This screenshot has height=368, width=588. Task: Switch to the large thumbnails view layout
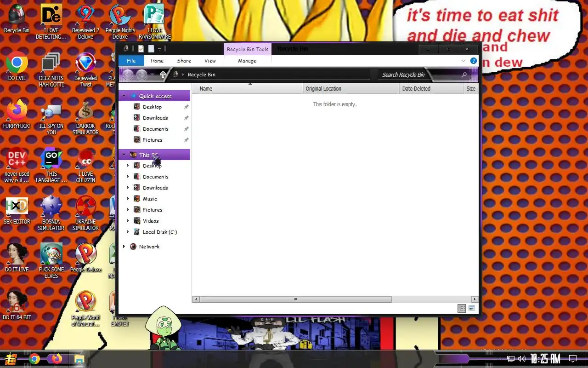pos(472,308)
